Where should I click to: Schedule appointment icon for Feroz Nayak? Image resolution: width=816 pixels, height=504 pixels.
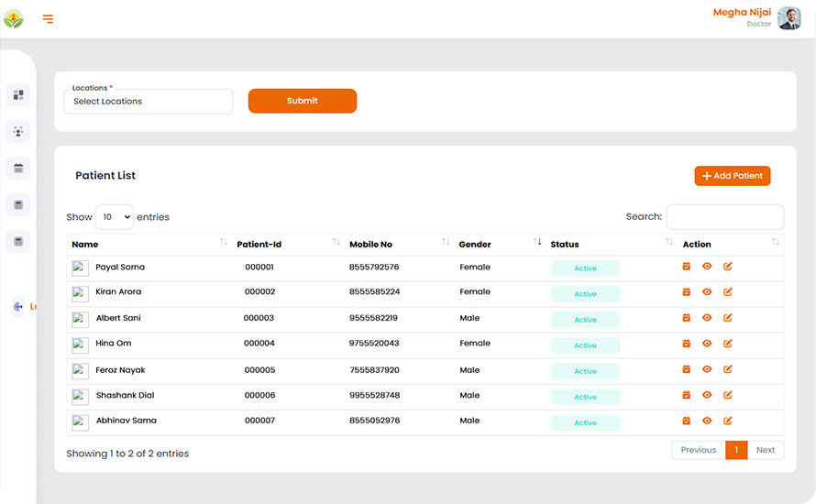686,369
